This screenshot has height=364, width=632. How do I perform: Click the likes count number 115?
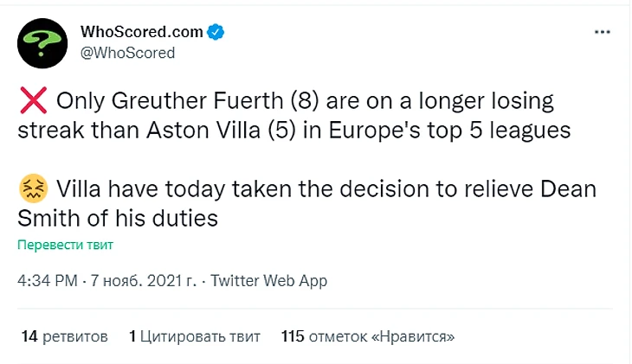tap(293, 335)
